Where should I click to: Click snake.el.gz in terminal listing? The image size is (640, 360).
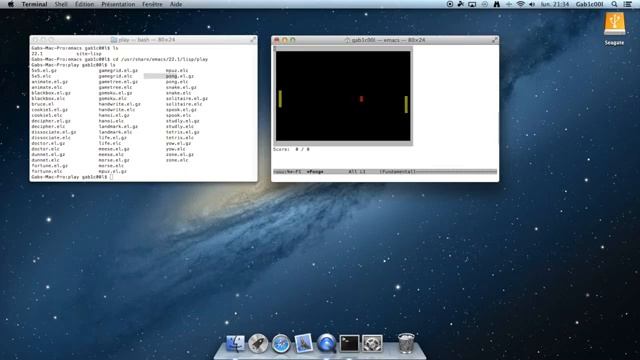pyautogui.click(x=181, y=87)
